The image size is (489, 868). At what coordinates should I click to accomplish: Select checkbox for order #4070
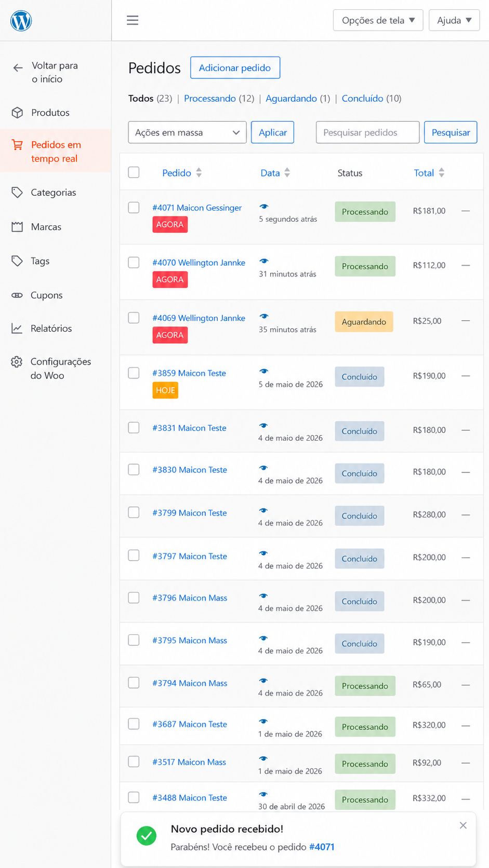[x=134, y=263]
